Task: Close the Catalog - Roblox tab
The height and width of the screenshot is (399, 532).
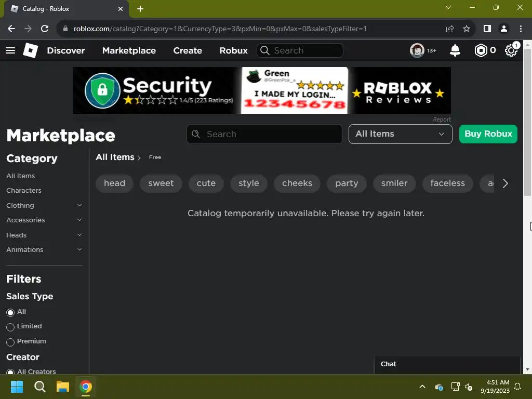Action: (121, 9)
